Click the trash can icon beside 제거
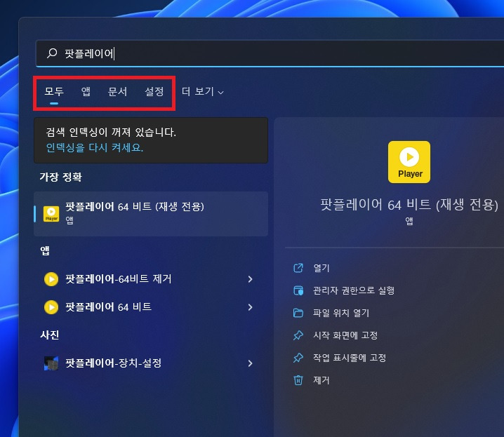504x437 pixels. click(298, 380)
